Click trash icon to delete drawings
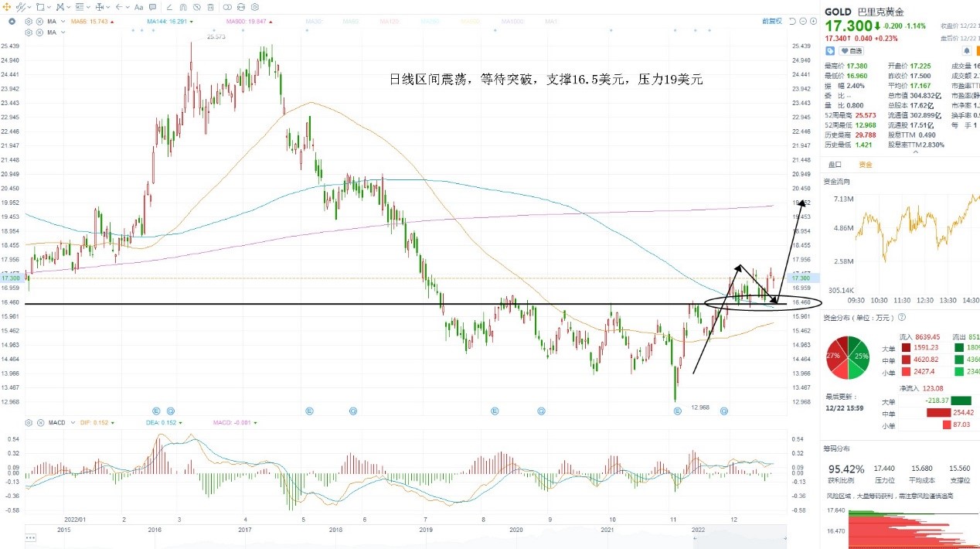The image size is (980, 549). click(x=210, y=7)
